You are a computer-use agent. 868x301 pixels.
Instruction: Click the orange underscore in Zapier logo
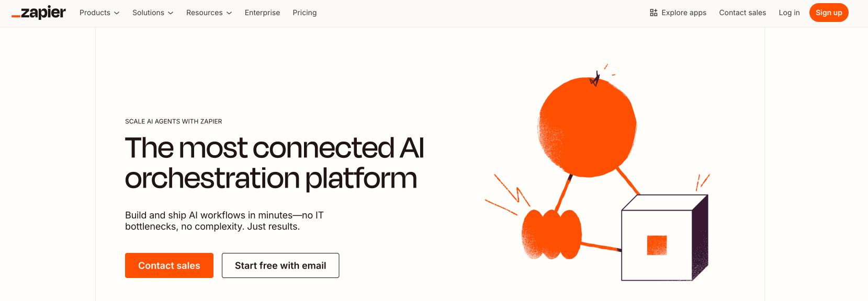tap(16, 16)
